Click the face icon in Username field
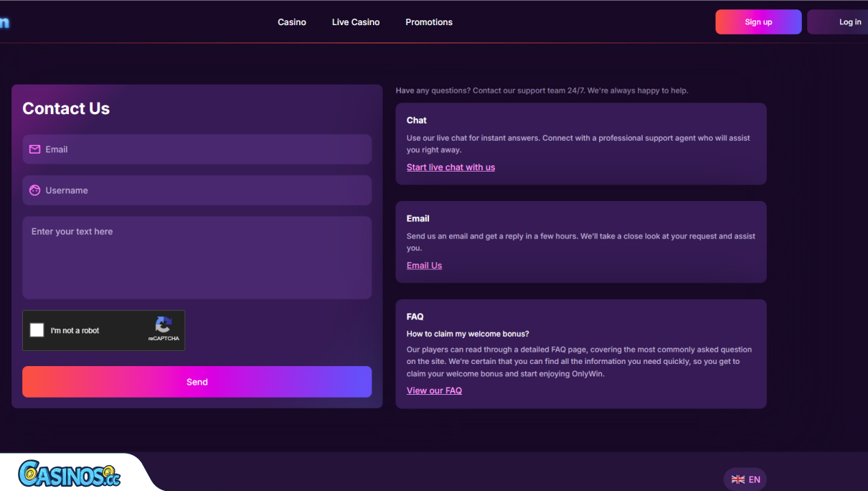This screenshot has height=491, width=868. [x=34, y=190]
